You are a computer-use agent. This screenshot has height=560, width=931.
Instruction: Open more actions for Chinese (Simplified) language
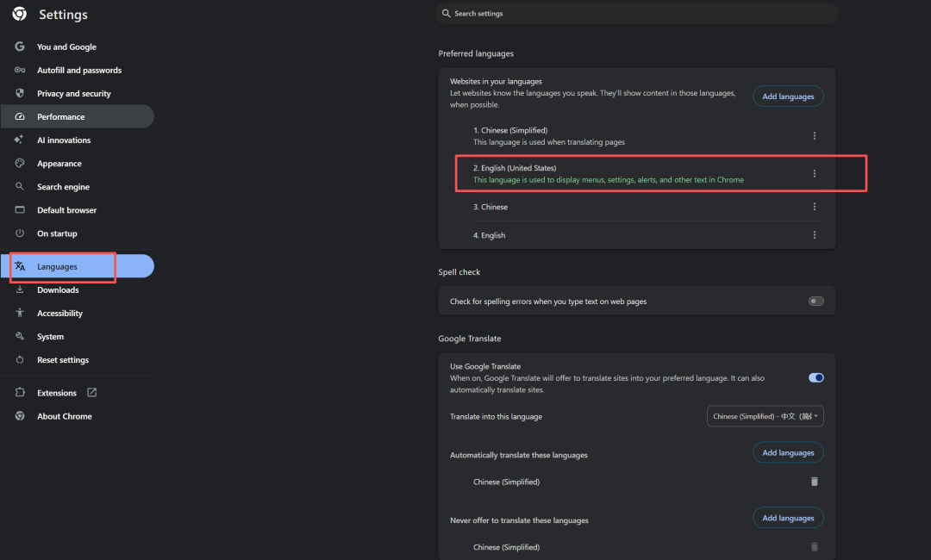click(815, 136)
